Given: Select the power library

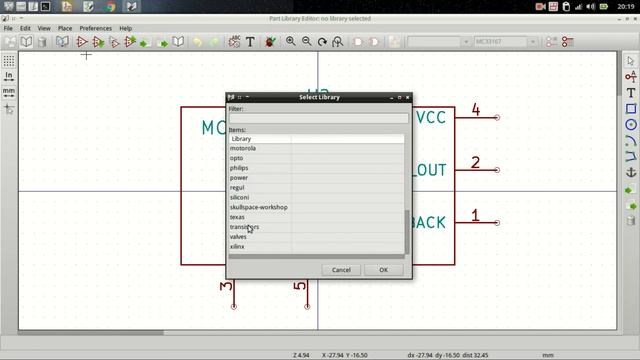Looking at the screenshot, I should 316,178.
